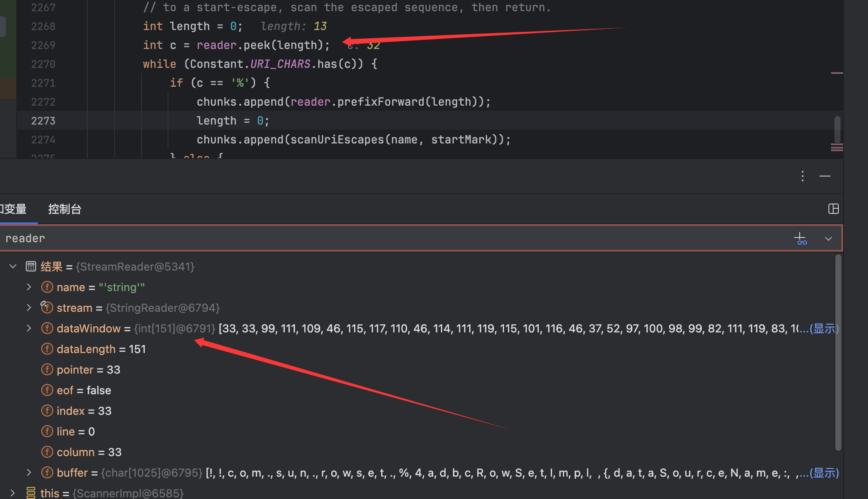868x499 pixels.
Task: Switch to the 控制台 tab
Action: point(64,209)
